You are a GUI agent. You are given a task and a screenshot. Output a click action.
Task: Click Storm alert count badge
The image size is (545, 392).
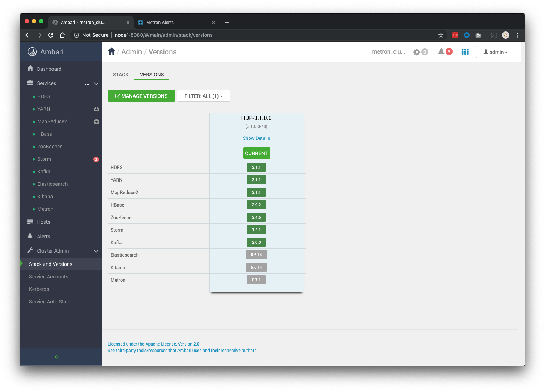[96, 159]
